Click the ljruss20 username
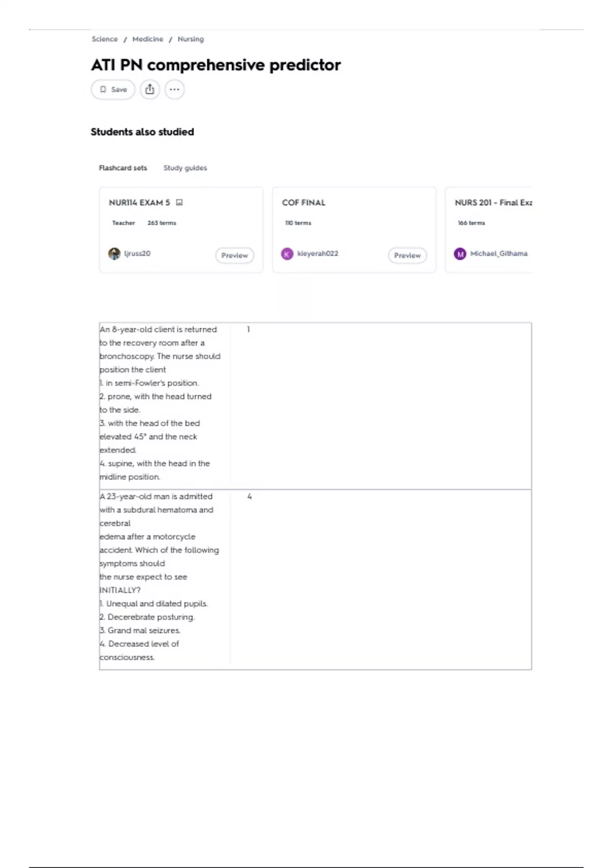 [137, 254]
